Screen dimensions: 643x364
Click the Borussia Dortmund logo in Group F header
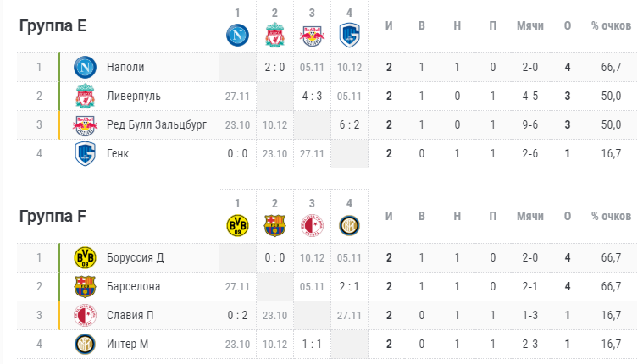point(237,225)
